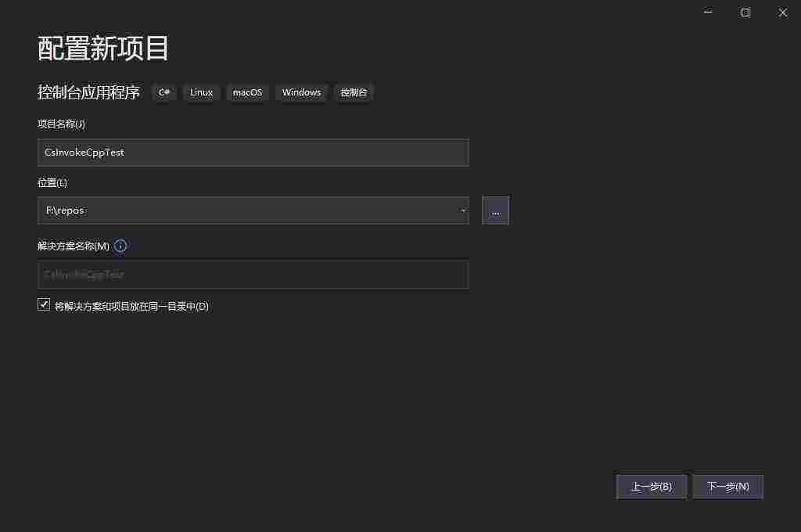Uncheck place solution and project in same directory
The height and width of the screenshot is (532, 801).
coord(44,304)
